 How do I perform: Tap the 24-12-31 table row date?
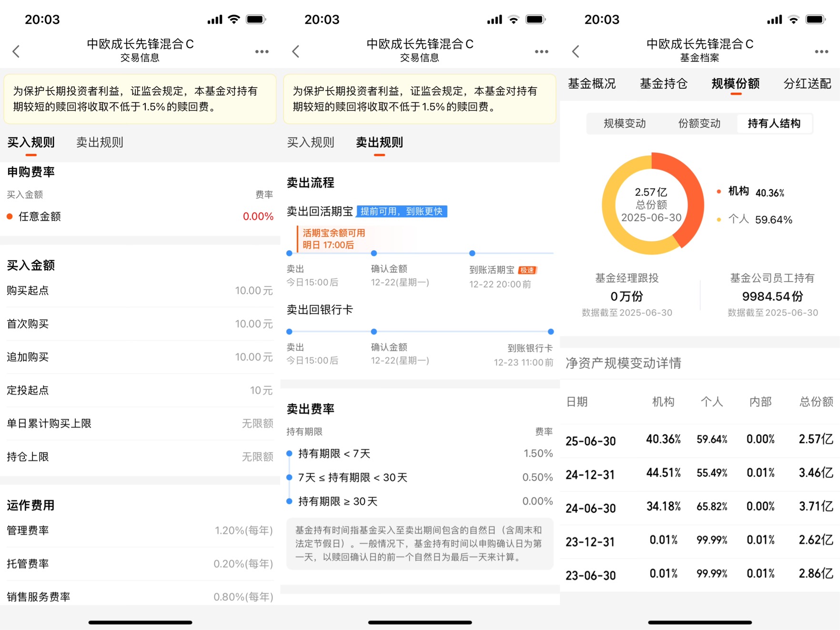click(x=591, y=475)
